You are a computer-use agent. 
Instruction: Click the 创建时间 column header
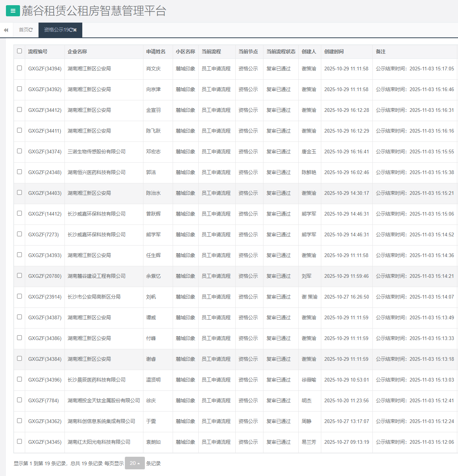pyautogui.click(x=334, y=51)
